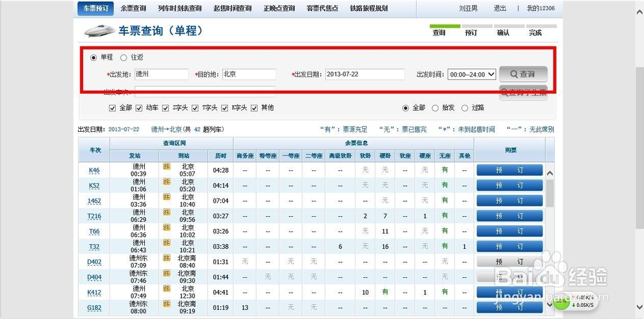Open the 余票查询 menu item
Screen dimensions: 644x319
(133, 8)
